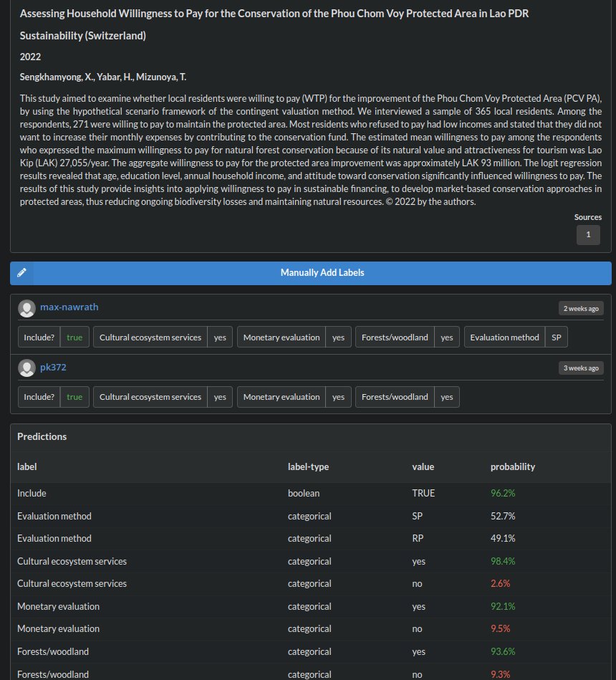Click the 93.6% probability value
The width and height of the screenshot is (616, 680).
point(503,651)
